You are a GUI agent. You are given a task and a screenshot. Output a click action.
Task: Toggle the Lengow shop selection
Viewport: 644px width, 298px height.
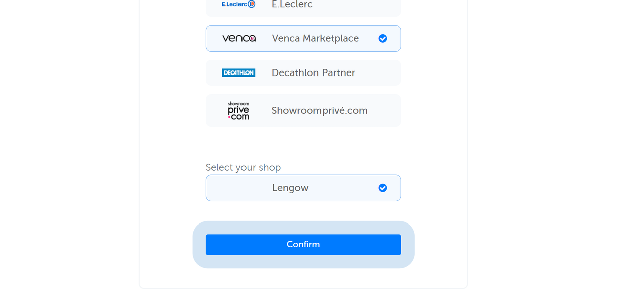tap(303, 188)
